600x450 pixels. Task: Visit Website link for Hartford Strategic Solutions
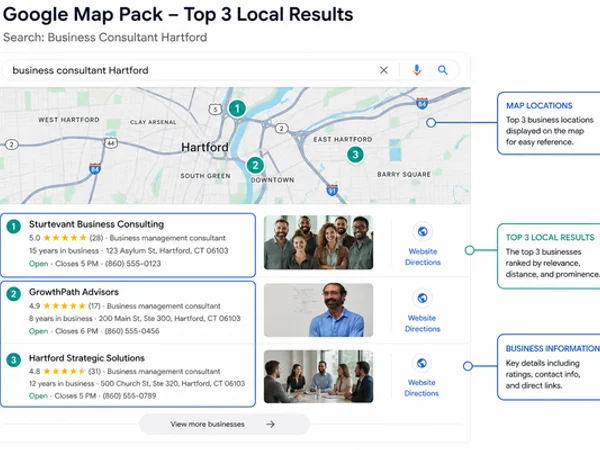pos(421,382)
